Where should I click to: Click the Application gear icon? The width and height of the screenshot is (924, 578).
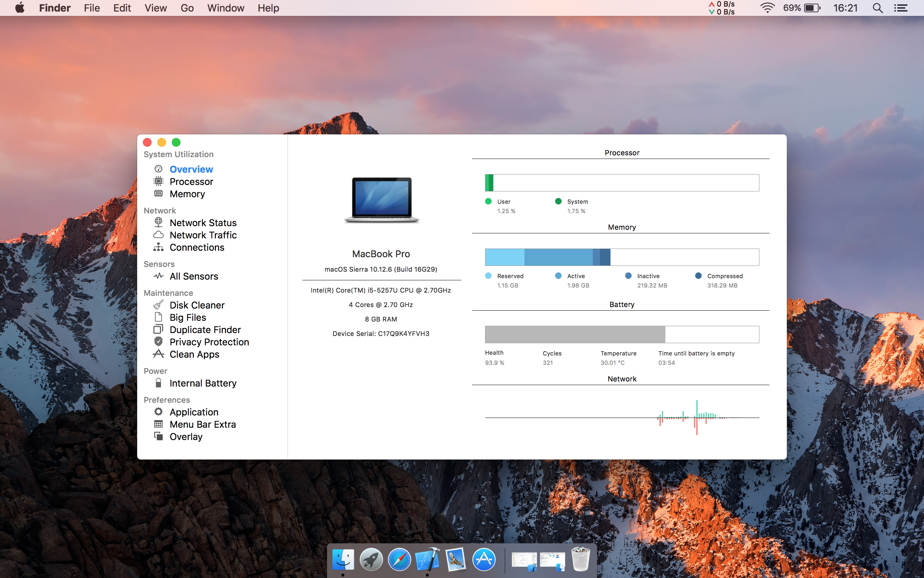pyautogui.click(x=158, y=412)
